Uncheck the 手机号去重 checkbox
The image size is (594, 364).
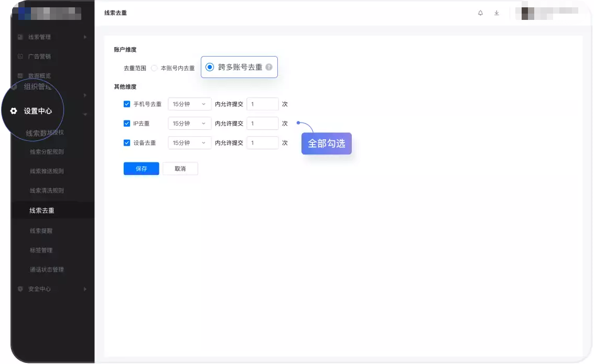[x=127, y=104]
